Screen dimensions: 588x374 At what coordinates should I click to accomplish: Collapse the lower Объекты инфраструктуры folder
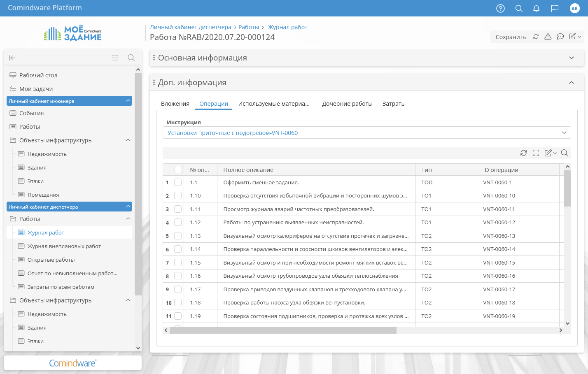[x=128, y=300]
